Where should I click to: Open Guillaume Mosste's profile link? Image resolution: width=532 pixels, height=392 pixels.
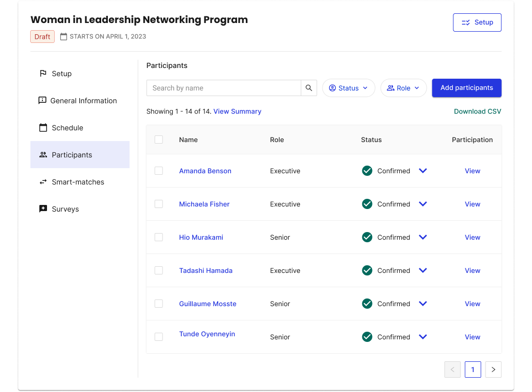pyautogui.click(x=207, y=304)
